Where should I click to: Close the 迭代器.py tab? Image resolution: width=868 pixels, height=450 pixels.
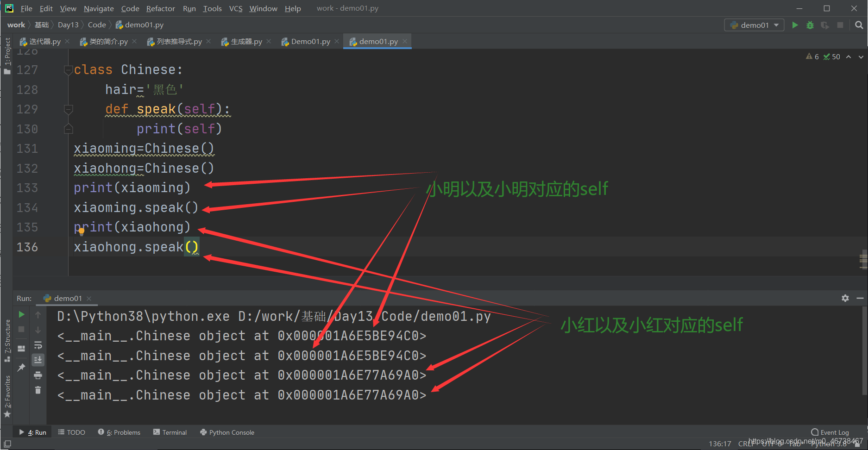pyautogui.click(x=67, y=41)
